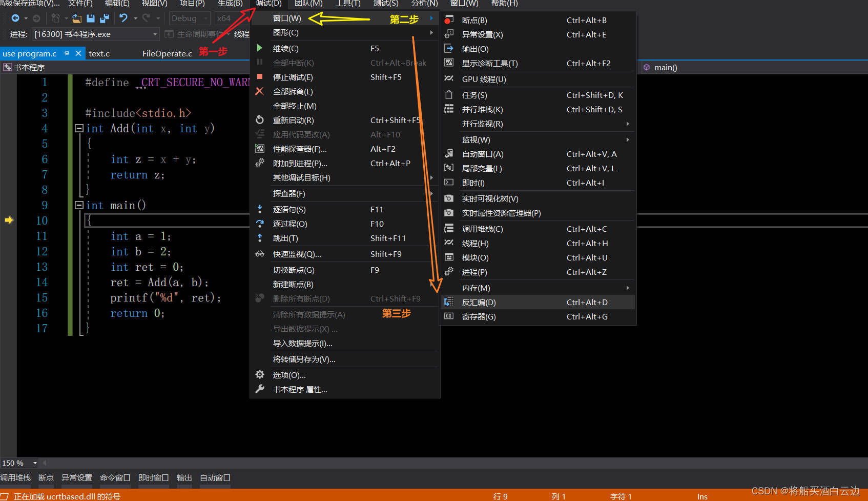The height and width of the screenshot is (501, 868).
Task: Click the Performance Profiler icon
Action: tap(259, 149)
